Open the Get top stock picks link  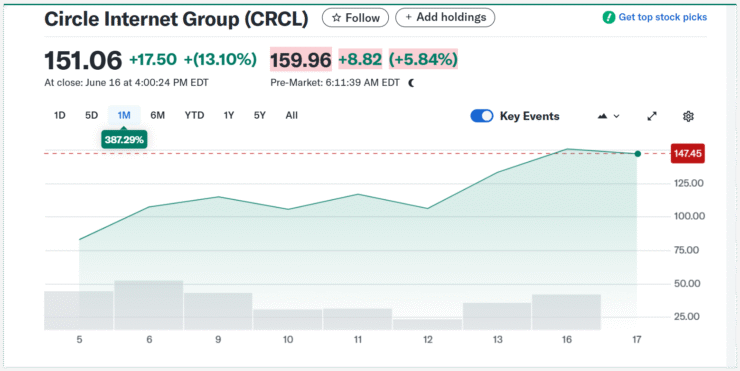click(x=663, y=17)
